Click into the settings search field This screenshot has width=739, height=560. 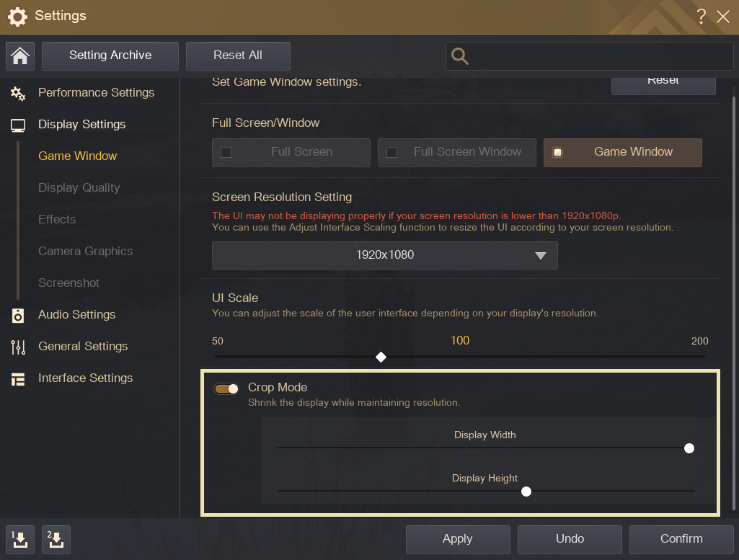pos(589,56)
